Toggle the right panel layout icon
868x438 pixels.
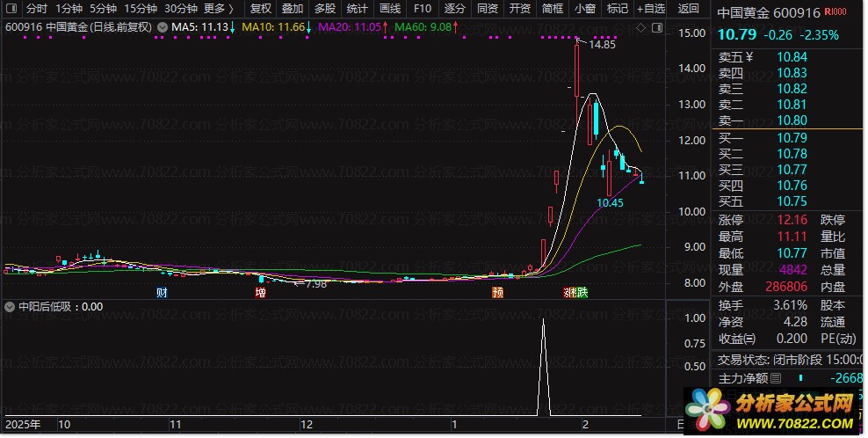(x=657, y=28)
